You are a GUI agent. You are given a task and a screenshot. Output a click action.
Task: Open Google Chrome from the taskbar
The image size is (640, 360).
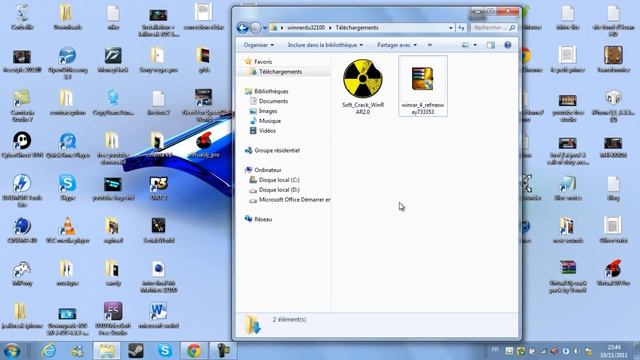coord(194,351)
